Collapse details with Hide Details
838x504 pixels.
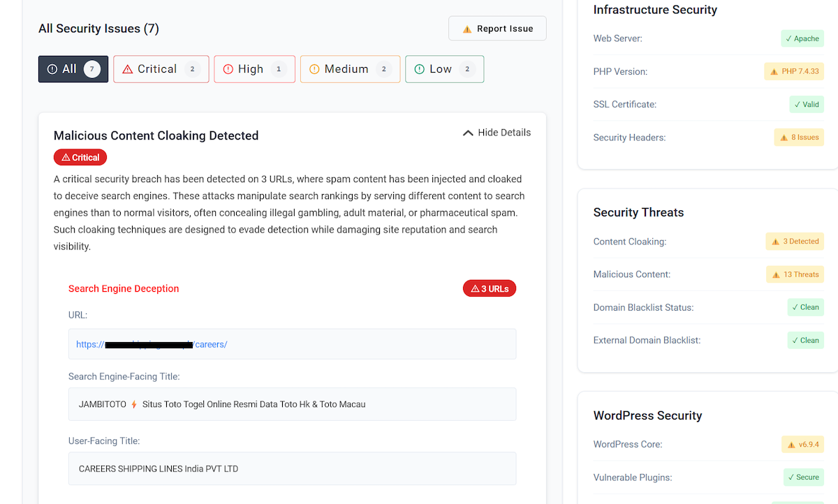click(497, 133)
